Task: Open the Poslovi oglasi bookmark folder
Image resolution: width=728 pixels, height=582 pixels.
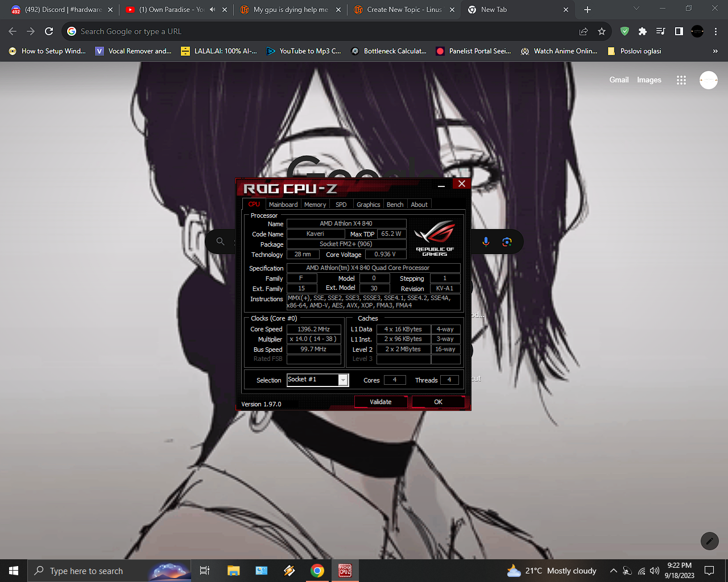Action: [x=634, y=51]
